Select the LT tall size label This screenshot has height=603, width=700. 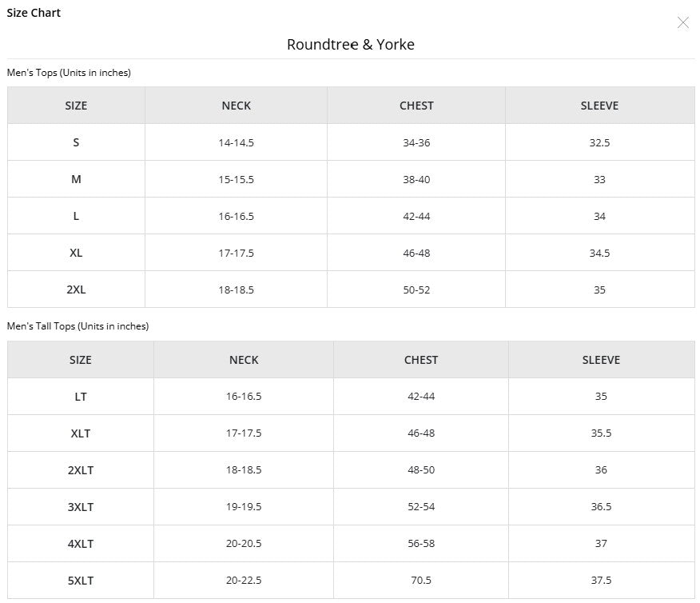[x=81, y=397]
